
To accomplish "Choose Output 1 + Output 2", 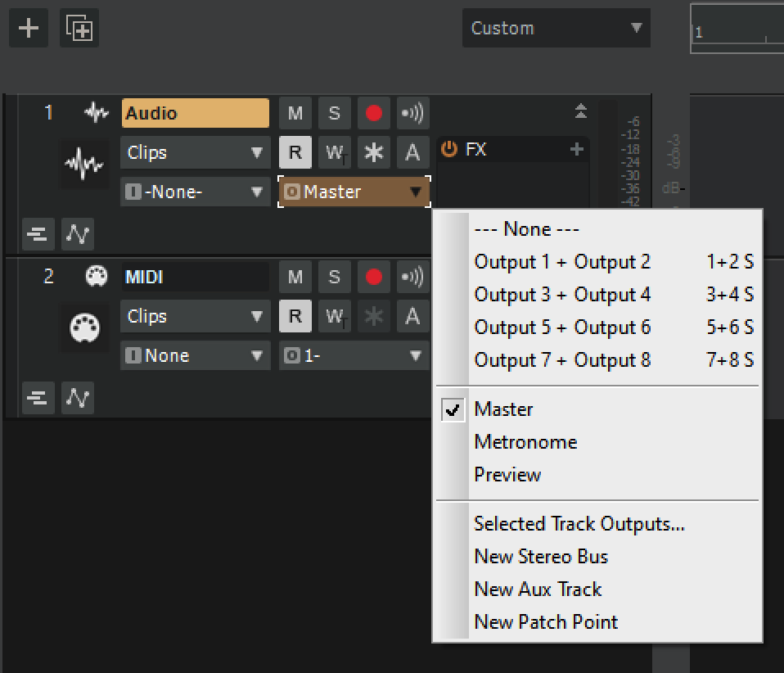I will tap(597, 262).
